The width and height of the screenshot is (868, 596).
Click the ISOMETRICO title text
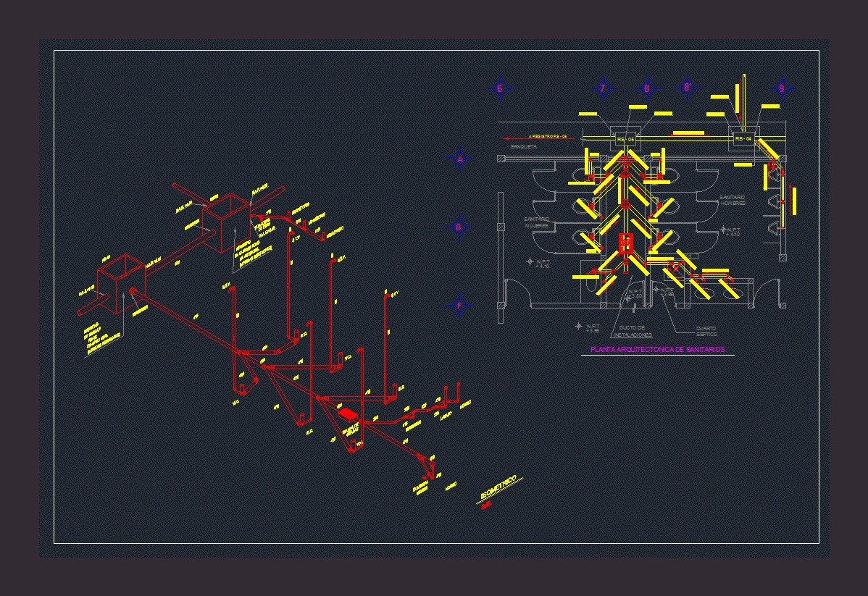[x=498, y=487]
